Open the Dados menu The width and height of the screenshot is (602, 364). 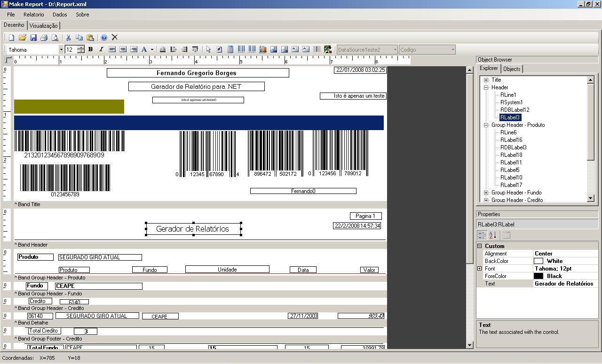(60, 15)
